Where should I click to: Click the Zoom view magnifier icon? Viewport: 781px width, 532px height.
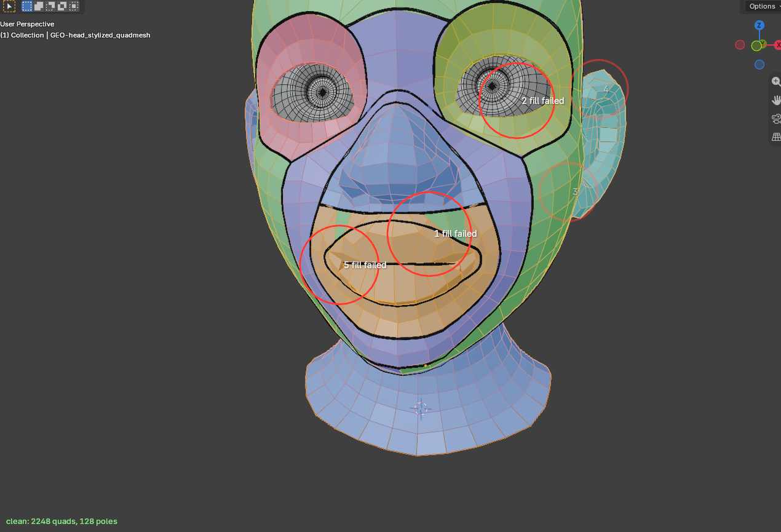point(776,82)
